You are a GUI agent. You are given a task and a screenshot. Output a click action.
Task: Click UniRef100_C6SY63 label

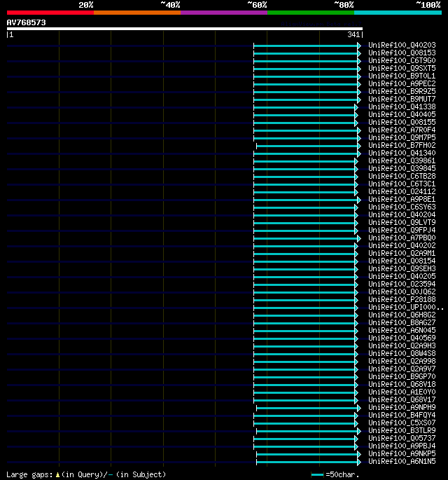(x=402, y=207)
